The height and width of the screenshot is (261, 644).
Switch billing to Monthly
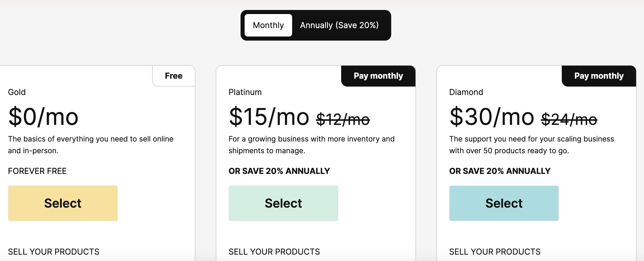click(x=268, y=25)
